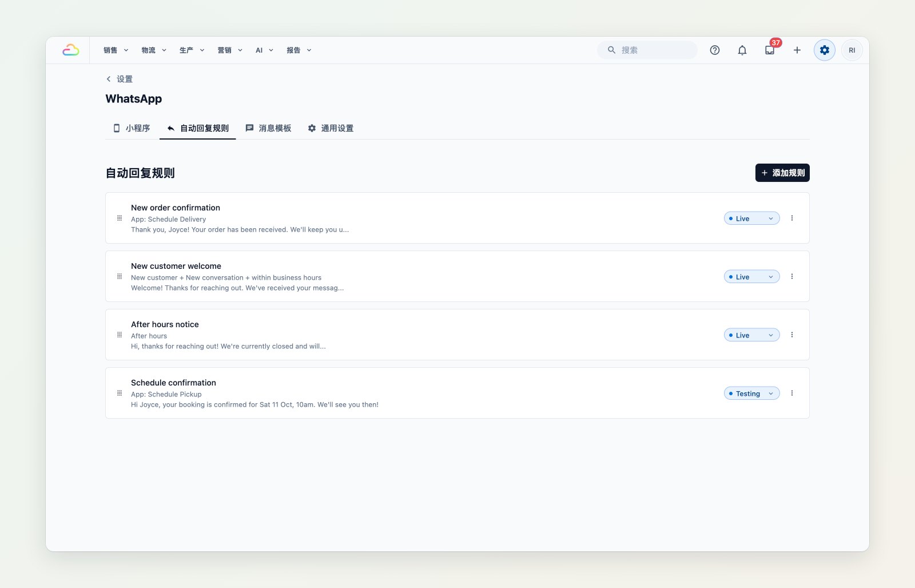Expand the AI menu
The image size is (915, 588).
(x=264, y=50)
